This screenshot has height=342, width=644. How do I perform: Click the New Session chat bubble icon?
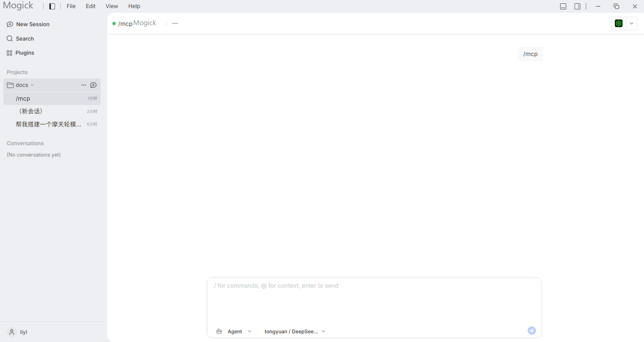(x=10, y=24)
